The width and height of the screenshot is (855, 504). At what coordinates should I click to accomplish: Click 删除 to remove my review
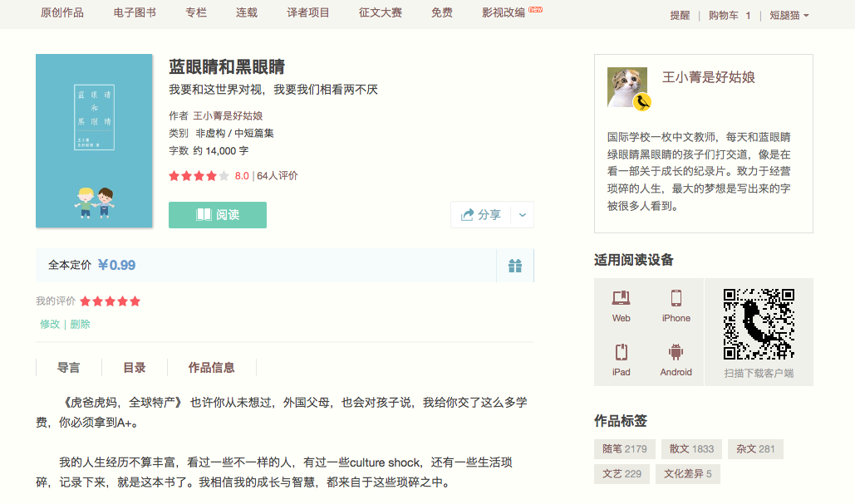click(81, 324)
